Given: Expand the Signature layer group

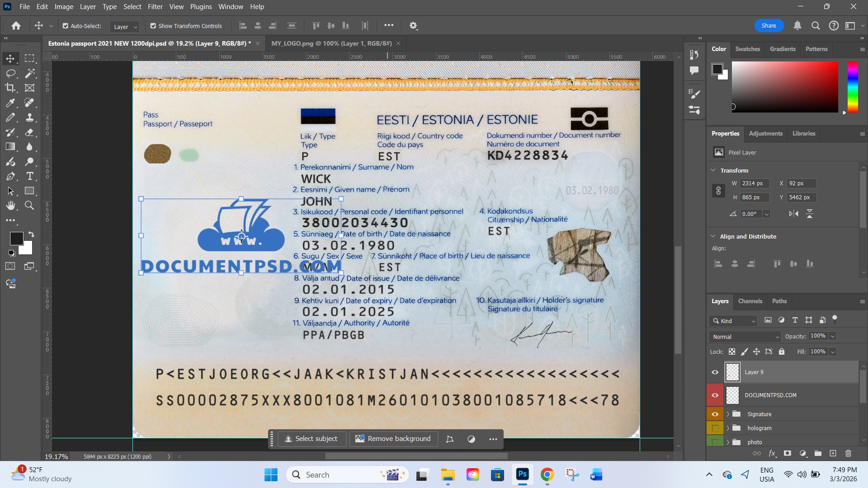Looking at the screenshot, I should (x=728, y=414).
